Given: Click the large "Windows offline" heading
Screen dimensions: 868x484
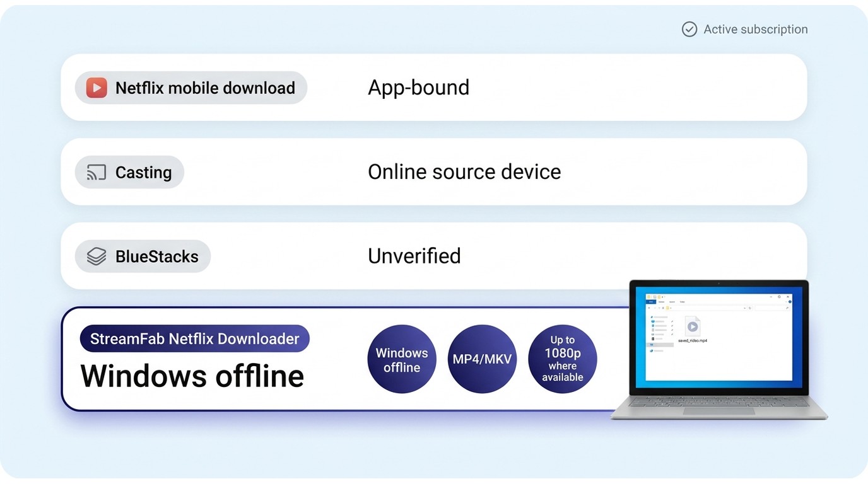Looking at the screenshot, I should [192, 376].
